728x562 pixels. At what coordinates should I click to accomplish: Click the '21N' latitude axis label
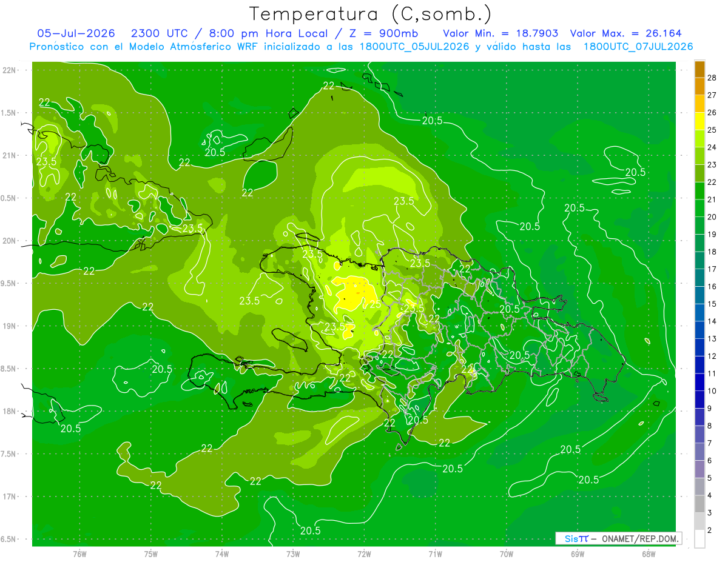tap(10, 156)
